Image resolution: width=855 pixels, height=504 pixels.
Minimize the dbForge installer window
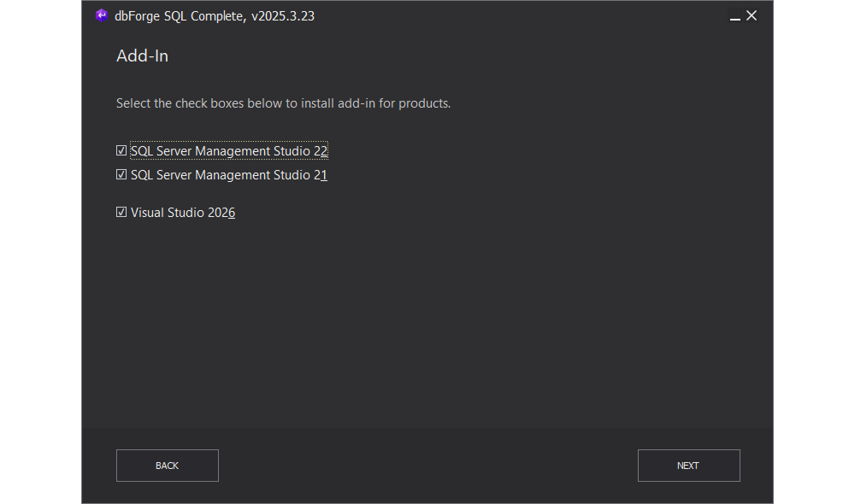[735, 16]
